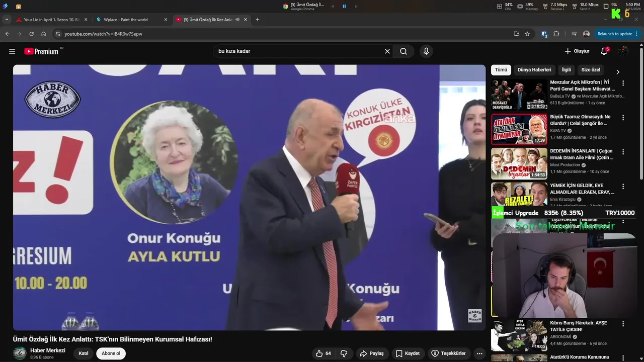Screen dimensions: 644x362
Task: Skip to next track in system bar
Action: (x=356, y=6)
